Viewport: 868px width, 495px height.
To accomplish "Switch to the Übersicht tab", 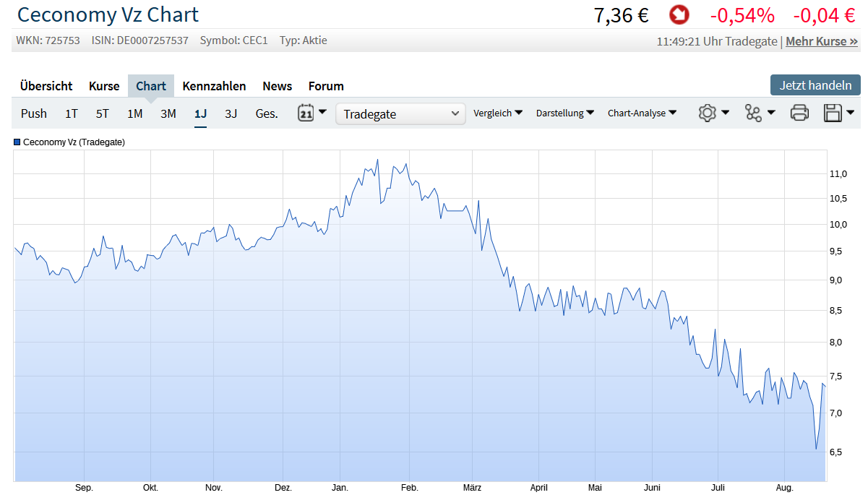I will [46, 86].
